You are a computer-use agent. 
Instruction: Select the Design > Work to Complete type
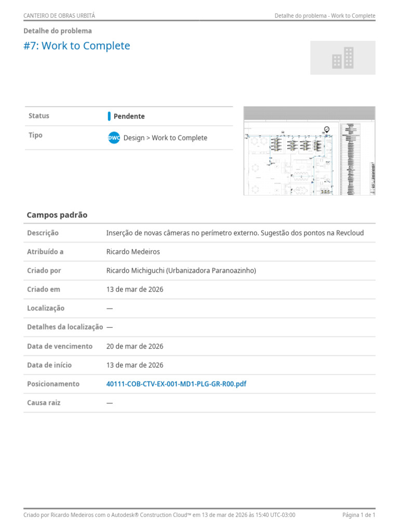click(165, 138)
